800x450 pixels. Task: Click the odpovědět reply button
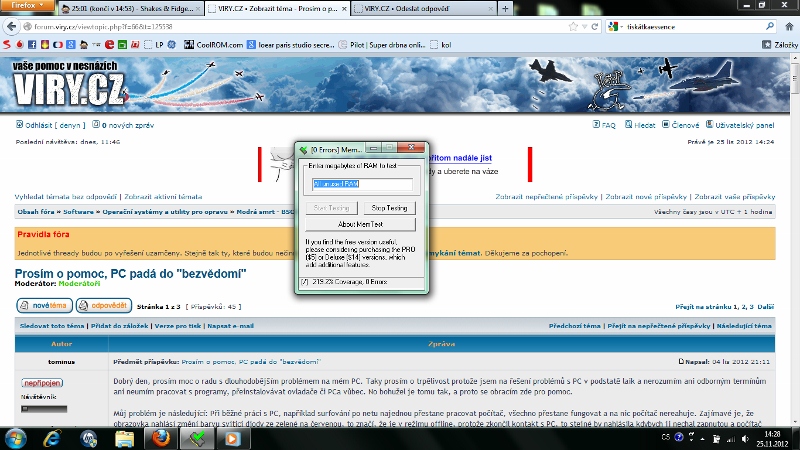tap(104, 306)
